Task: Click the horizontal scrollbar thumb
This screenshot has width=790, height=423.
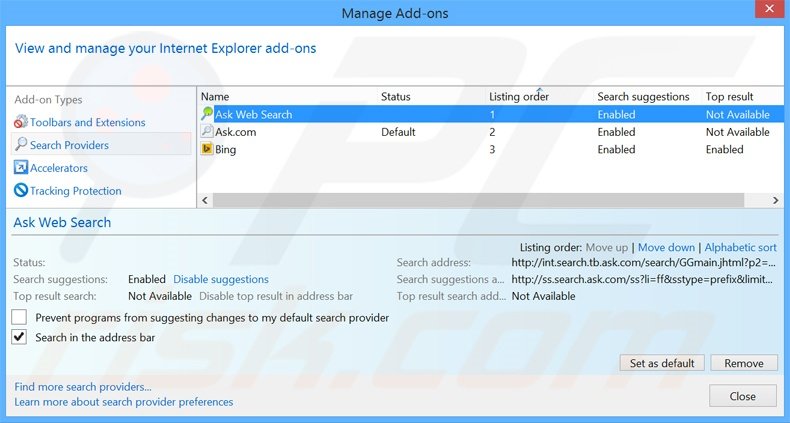Action: click(478, 200)
